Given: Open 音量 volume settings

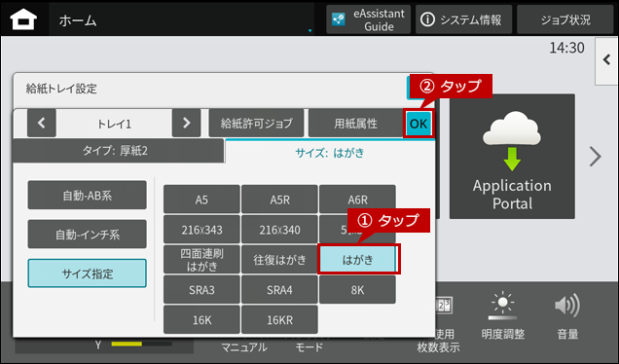Looking at the screenshot, I should point(567,317).
